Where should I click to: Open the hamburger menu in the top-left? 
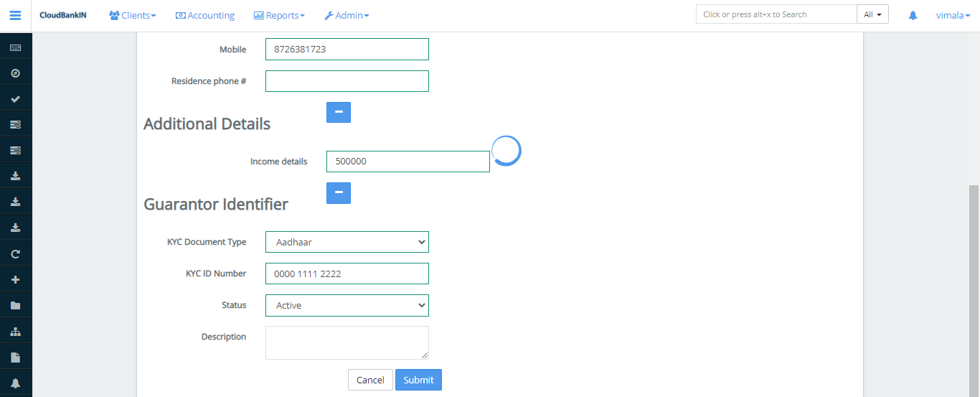[x=15, y=15]
